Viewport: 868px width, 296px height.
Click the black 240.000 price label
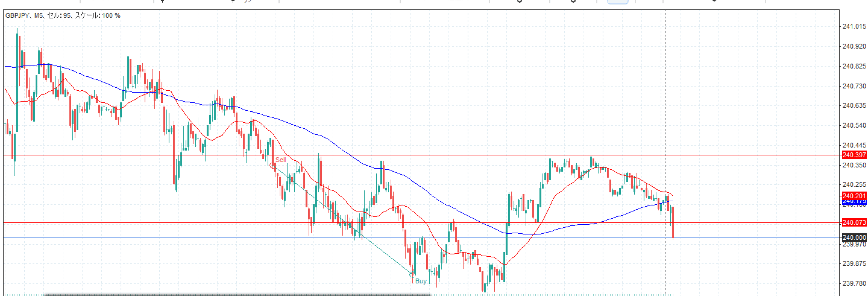[854, 238]
